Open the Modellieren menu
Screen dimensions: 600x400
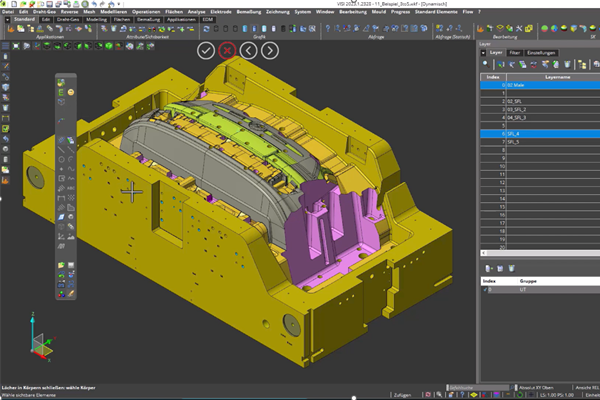[114, 12]
